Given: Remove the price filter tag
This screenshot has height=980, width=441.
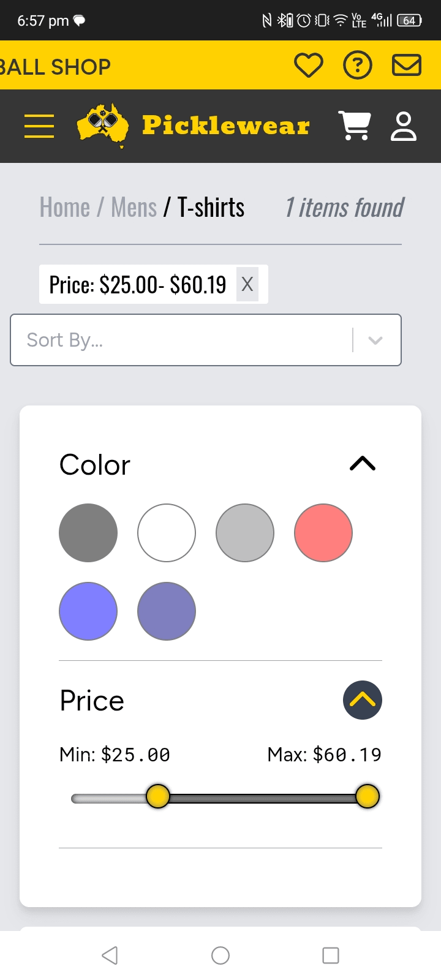Looking at the screenshot, I should point(247,284).
